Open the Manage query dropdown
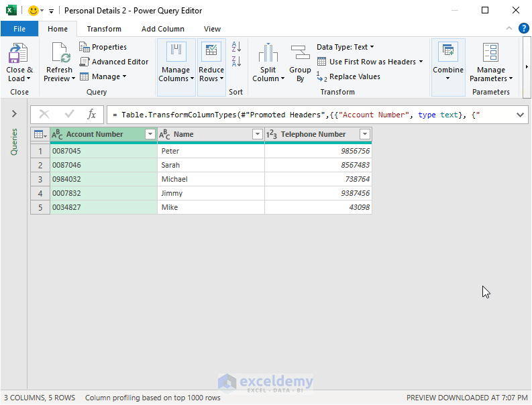Viewport: 532px width, 405px height. 103,76
